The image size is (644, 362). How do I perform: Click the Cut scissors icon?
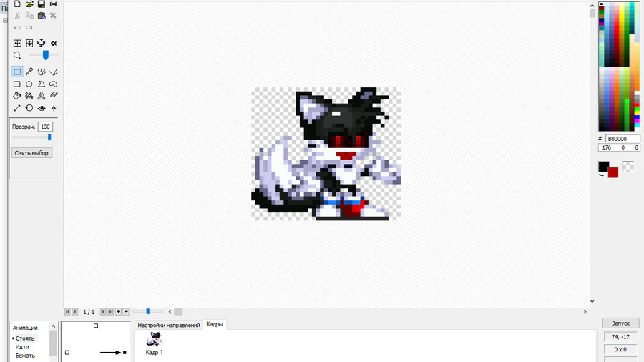(17, 16)
